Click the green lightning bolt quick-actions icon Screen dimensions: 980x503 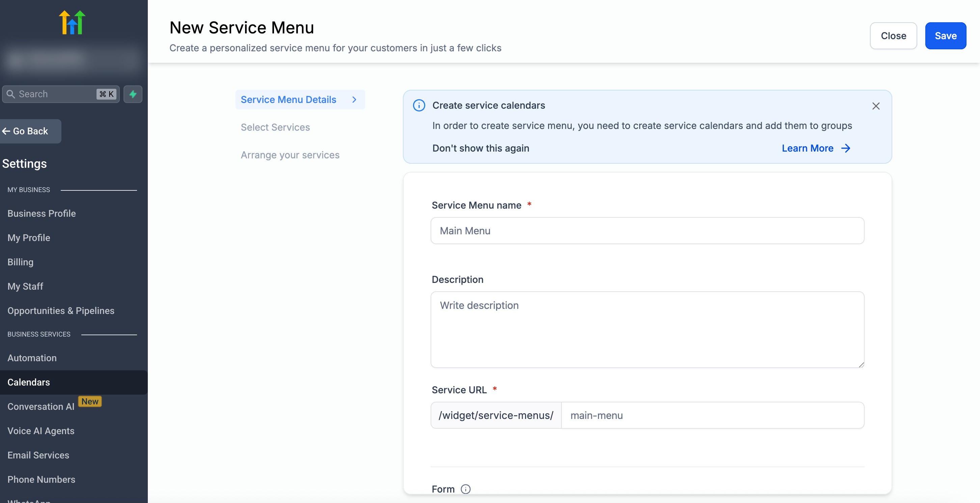click(x=133, y=94)
